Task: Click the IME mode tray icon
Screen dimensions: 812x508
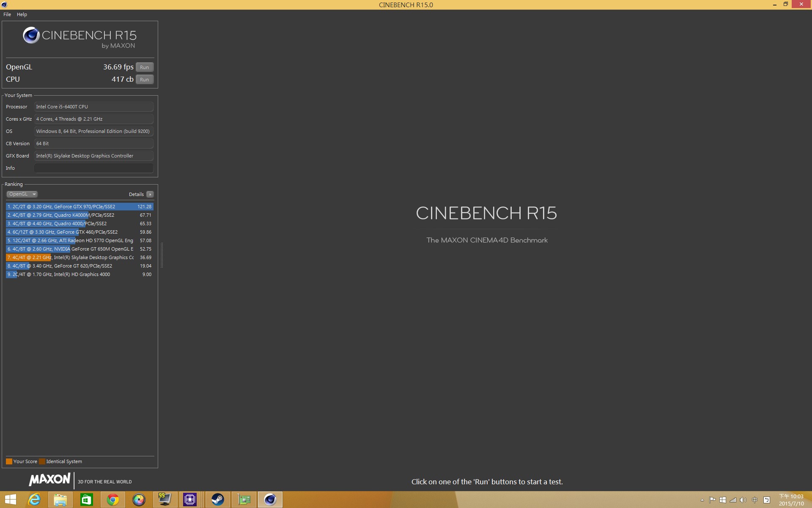Action: coord(767,500)
